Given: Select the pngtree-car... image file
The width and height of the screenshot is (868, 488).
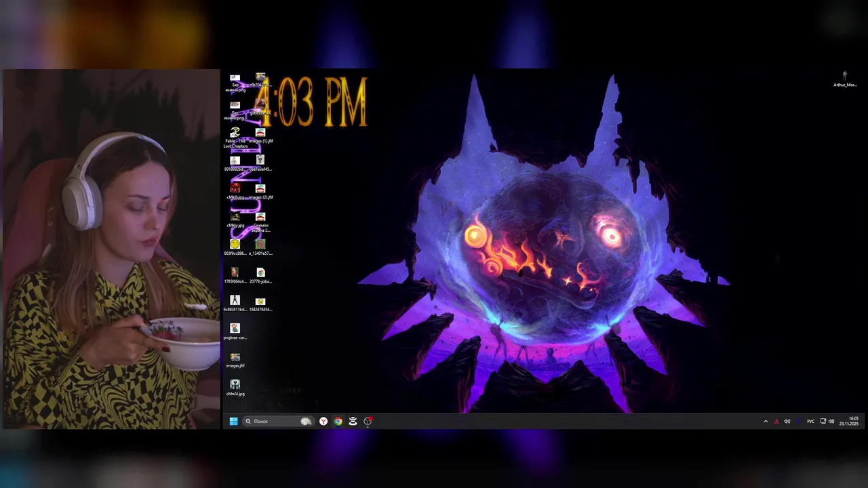Looking at the screenshot, I should pyautogui.click(x=235, y=332).
